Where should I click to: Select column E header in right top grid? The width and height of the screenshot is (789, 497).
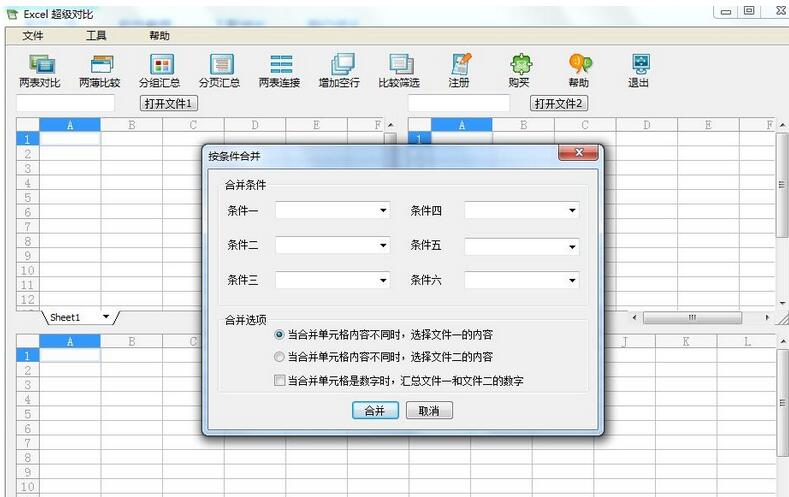coord(708,125)
